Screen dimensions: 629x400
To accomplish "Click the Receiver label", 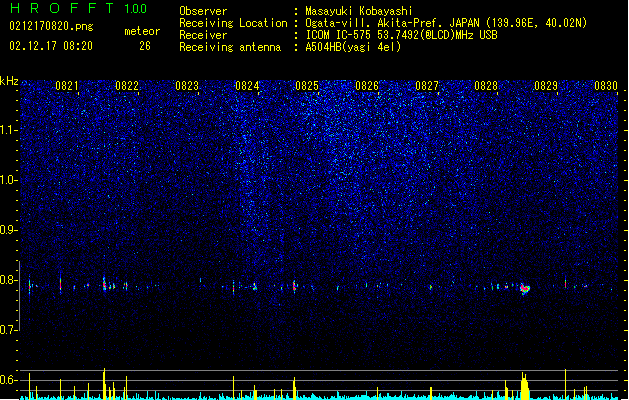I will pyautogui.click(x=203, y=35).
